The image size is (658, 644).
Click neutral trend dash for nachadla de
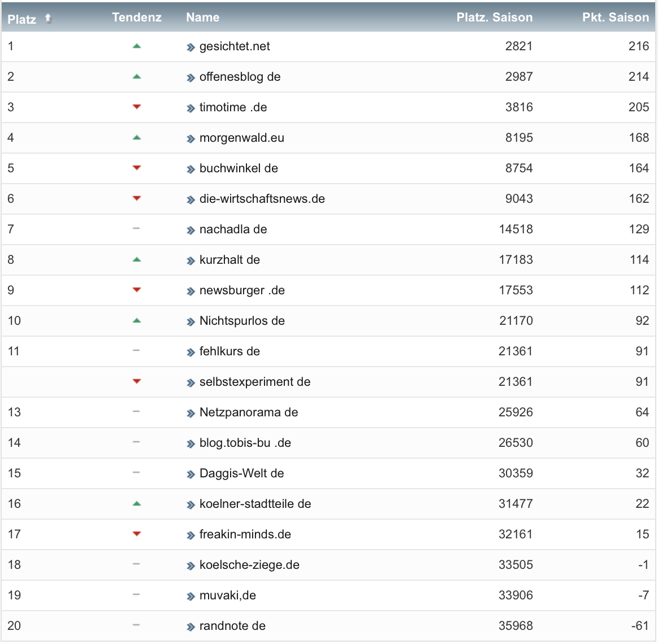pos(136,228)
